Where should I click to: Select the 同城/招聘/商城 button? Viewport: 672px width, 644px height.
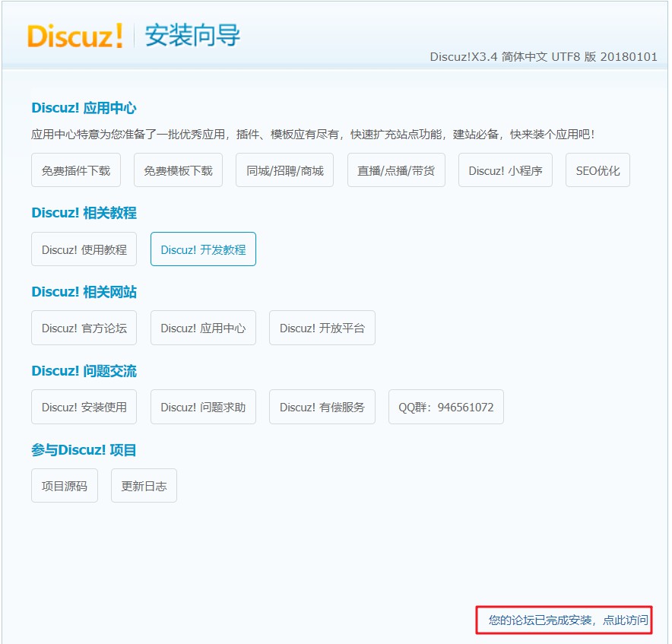pyautogui.click(x=284, y=170)
